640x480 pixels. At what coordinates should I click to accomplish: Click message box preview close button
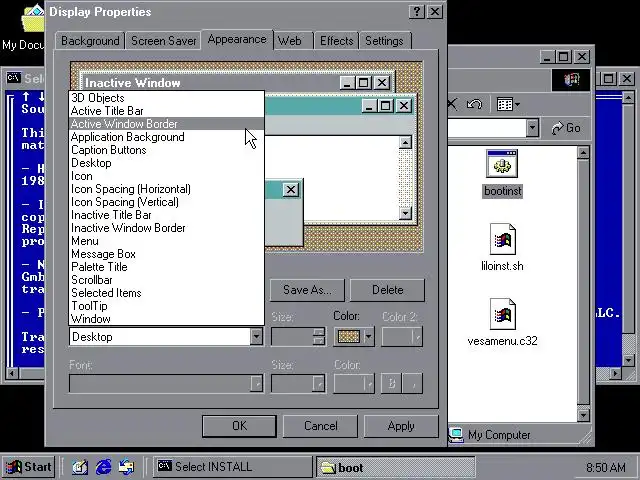pyautogui.click(x=291, y=189)
